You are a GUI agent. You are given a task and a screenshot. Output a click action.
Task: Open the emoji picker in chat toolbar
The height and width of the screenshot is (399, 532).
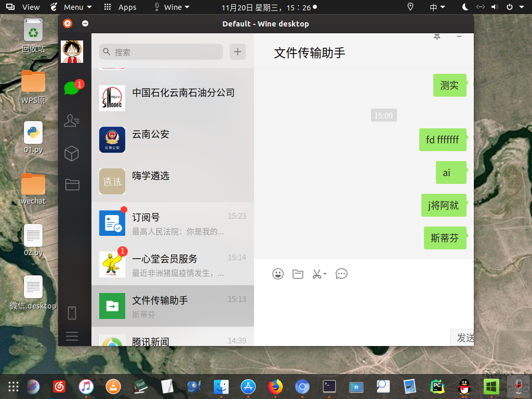coord(278,274)
